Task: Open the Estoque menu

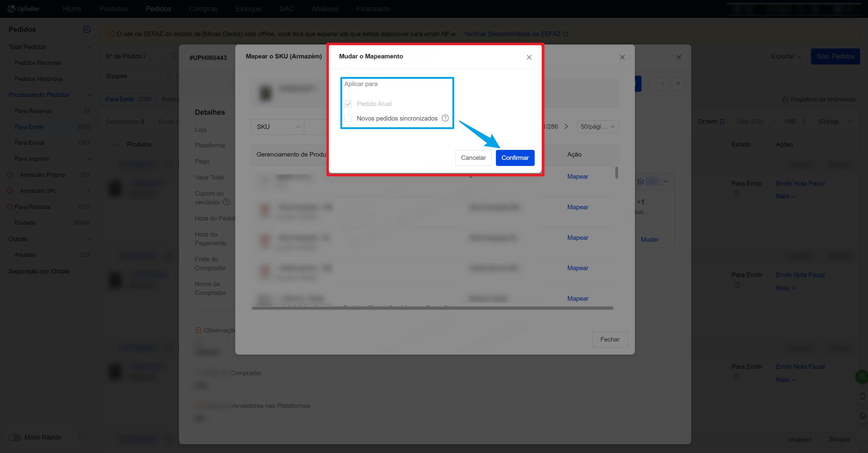Action: tap(248, 9)
